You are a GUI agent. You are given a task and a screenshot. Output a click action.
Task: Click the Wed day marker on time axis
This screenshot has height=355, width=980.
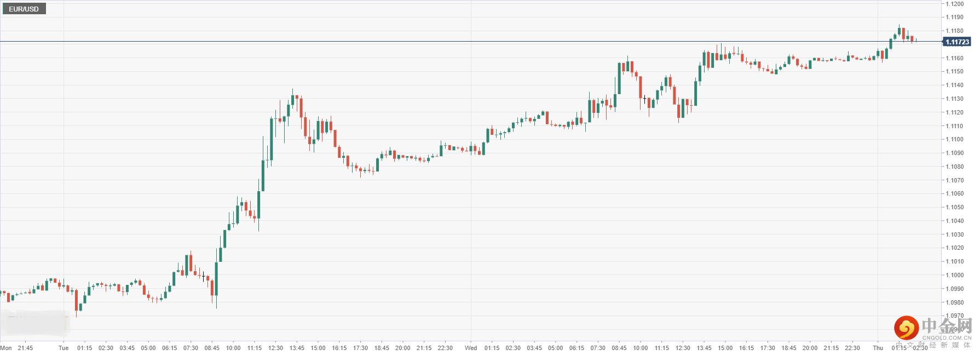coord(471,348)
